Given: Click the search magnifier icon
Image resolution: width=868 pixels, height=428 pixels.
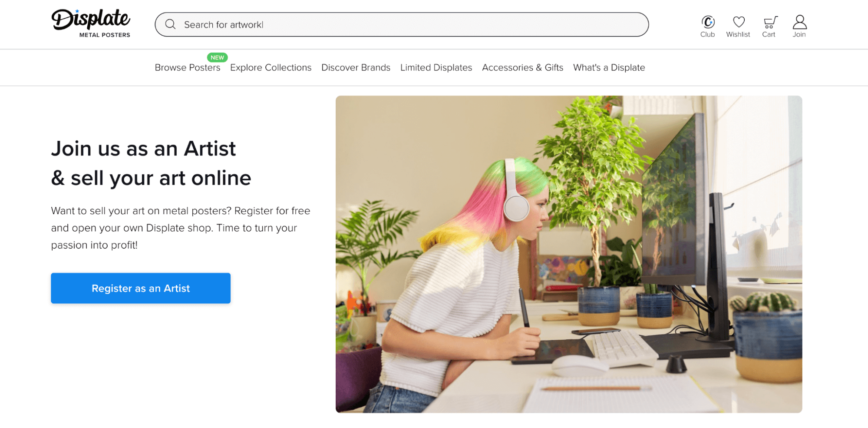Looking at the screenshot, I should (170, 24).
